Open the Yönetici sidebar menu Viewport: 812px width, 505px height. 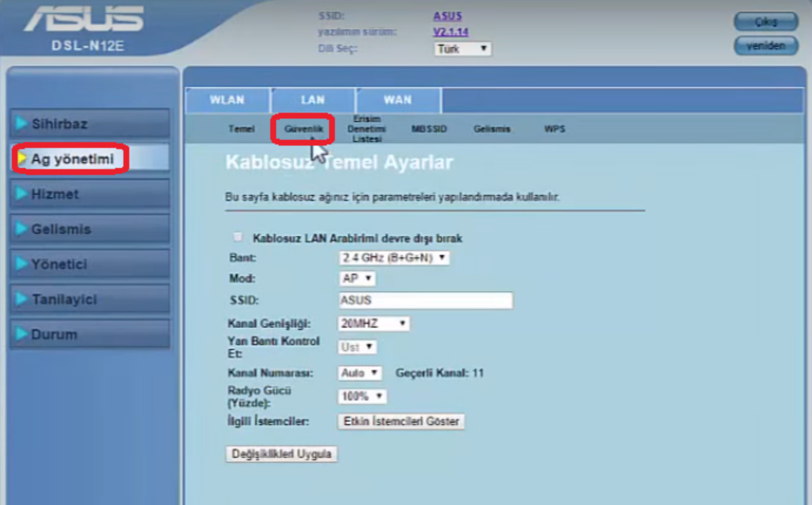coord(90,264)
